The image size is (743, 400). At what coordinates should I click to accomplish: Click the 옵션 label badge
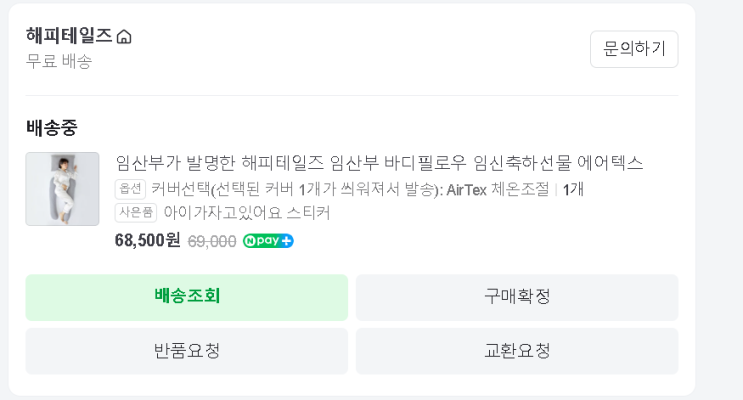(130, 189)
